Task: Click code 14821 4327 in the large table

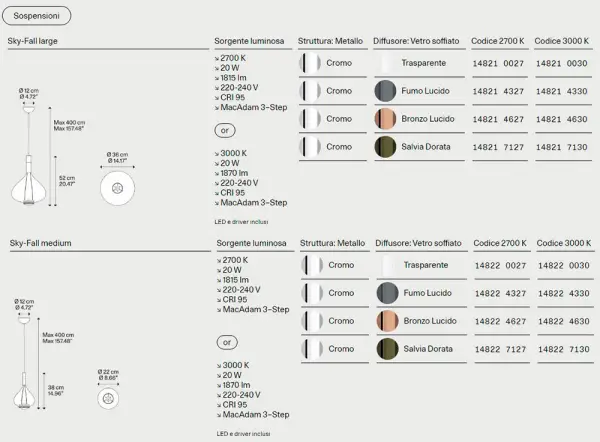Action: pyautogui.click(x=499, y=91)
